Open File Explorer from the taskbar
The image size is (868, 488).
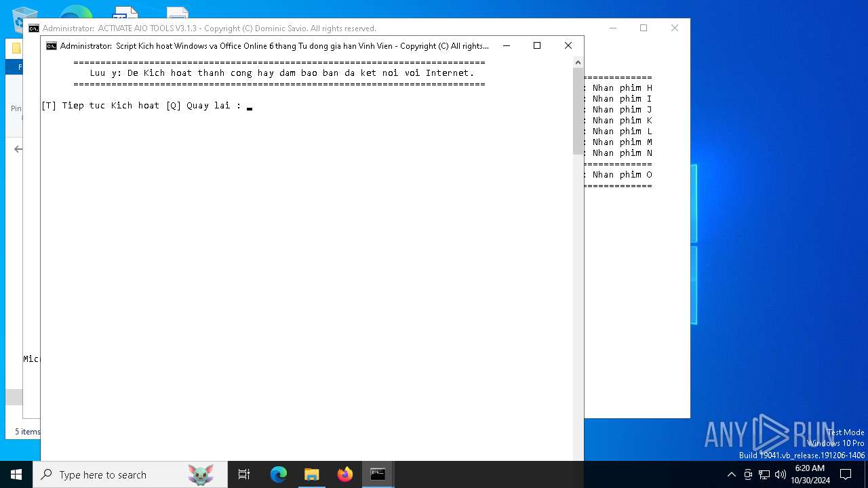click(311, 474)
